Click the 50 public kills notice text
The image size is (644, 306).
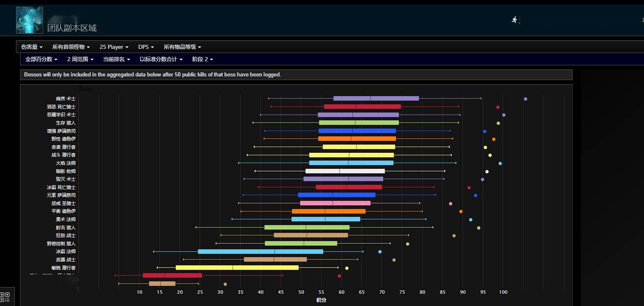click(x=152, y=75)
